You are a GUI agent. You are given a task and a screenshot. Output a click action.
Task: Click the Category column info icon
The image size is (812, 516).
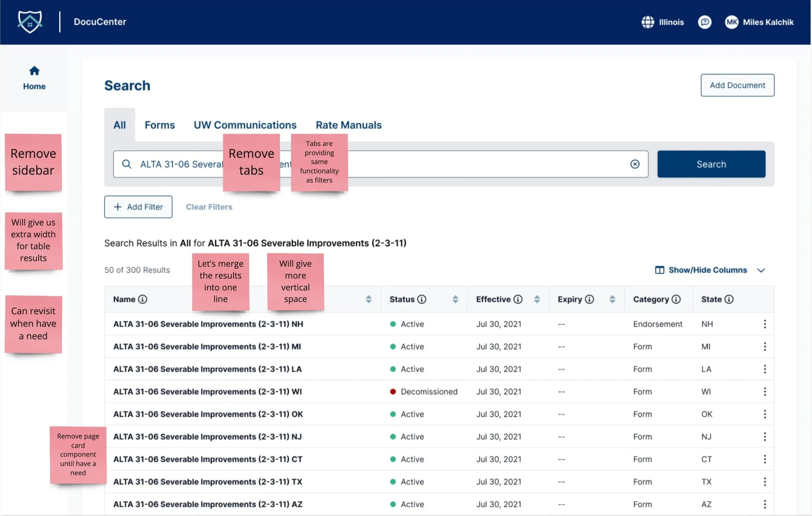click(676, 299)
